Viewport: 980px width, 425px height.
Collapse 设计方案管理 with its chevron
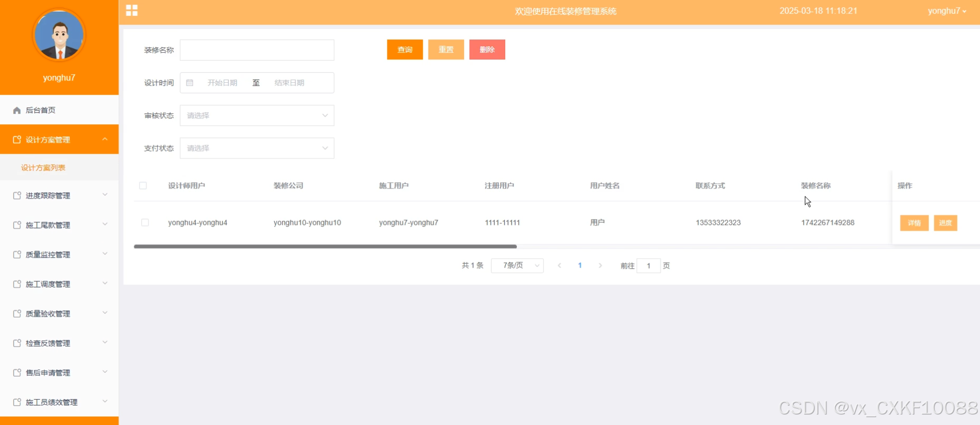click(105, 139)
